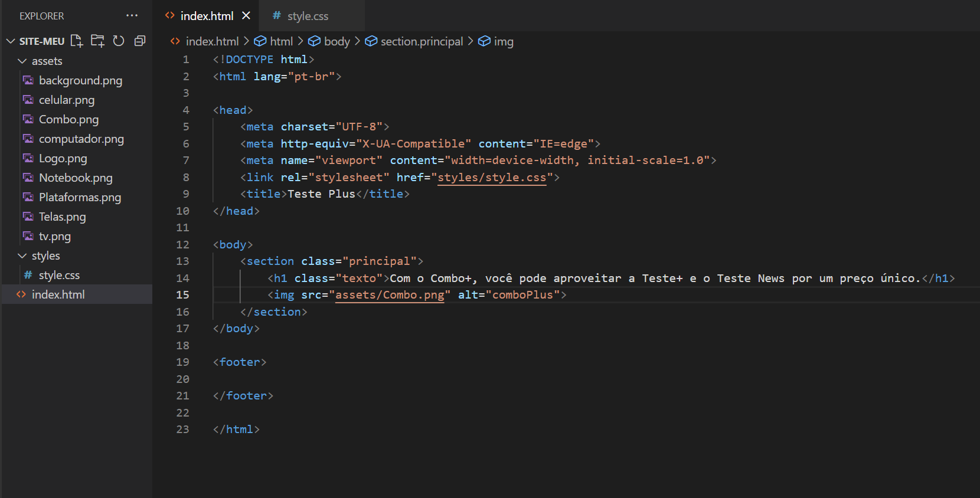Click the body breadcrumb segment
980x498 pixels.
point(337,41)
